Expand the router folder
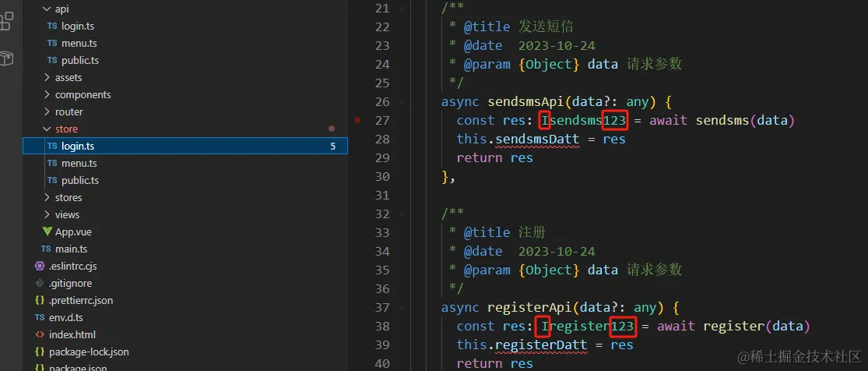 pyautogui.click(x=47, y=112)
